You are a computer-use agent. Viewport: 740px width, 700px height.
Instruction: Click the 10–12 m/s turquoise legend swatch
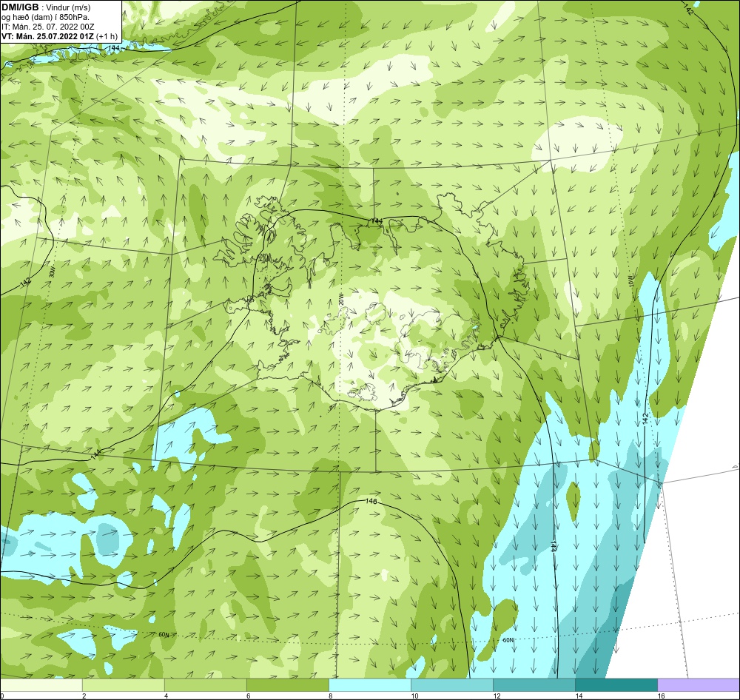(x=451, y=685)
